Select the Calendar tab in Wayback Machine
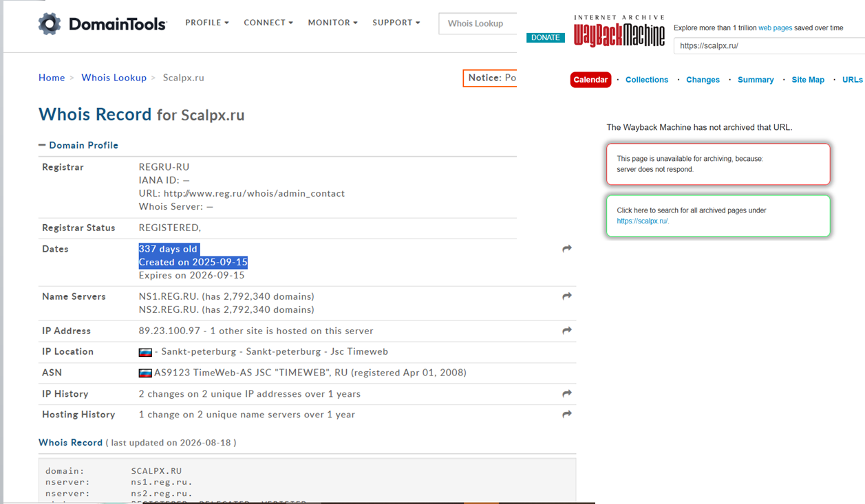Image resolution: width=865 pixels, height=504 pixels. coord(590,80)
